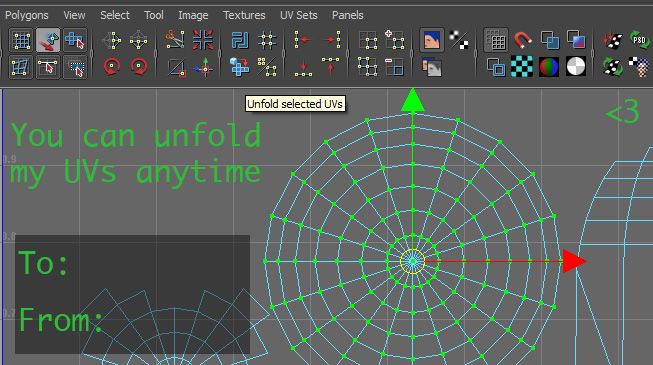653x365 pixels.
Task: Click the red U-axis manipulator arrow
Action: point(575,261)
